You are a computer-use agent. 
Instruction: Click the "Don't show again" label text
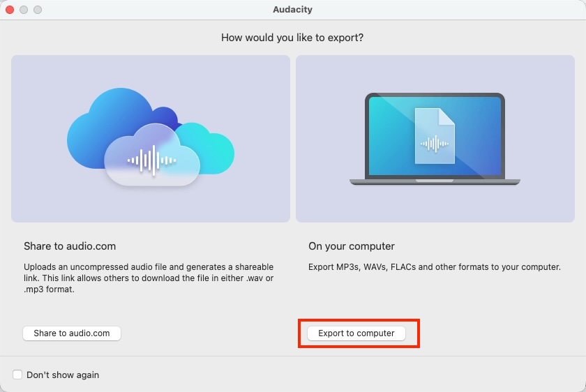click(x=63, y=375)
